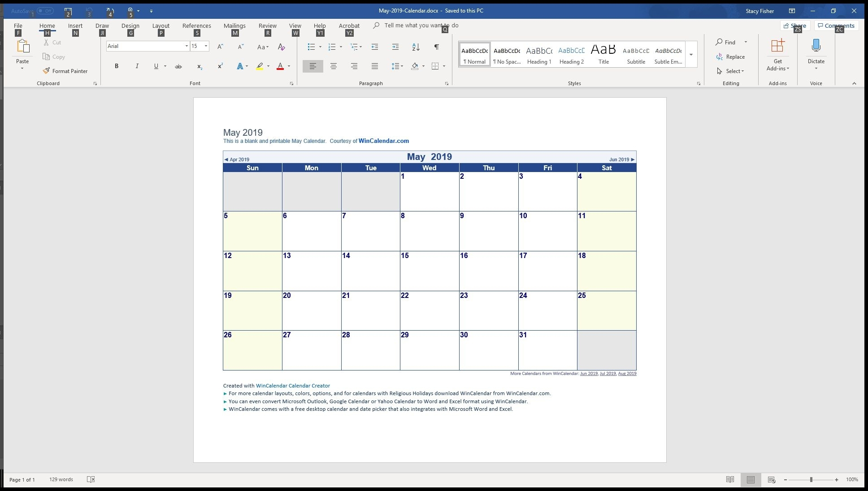Toggle strikethrough formatting on text
868x491 pixels.
pos(178,65)
